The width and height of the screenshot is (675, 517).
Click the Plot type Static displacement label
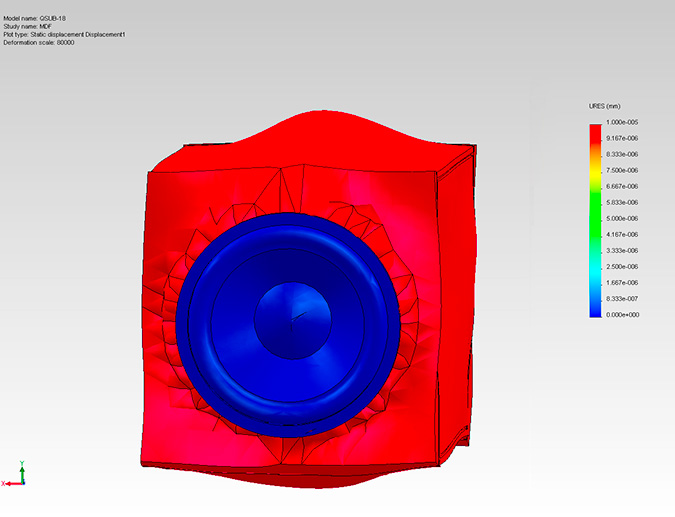click(63, 35)
